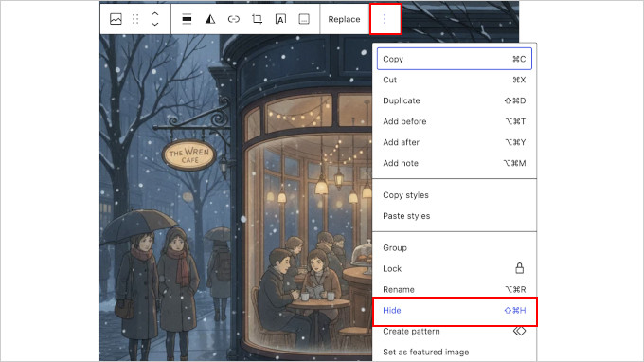Image resolution: width=644 pixels, height=362 pixels.
Task: Open the three-dot Options menu
Action: (x=385, y=19)
